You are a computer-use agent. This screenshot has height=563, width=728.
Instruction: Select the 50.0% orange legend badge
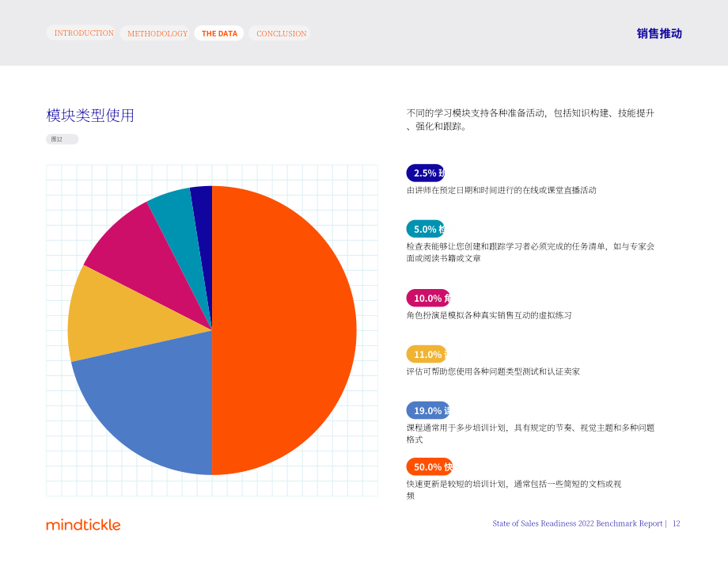click(430, 467)
